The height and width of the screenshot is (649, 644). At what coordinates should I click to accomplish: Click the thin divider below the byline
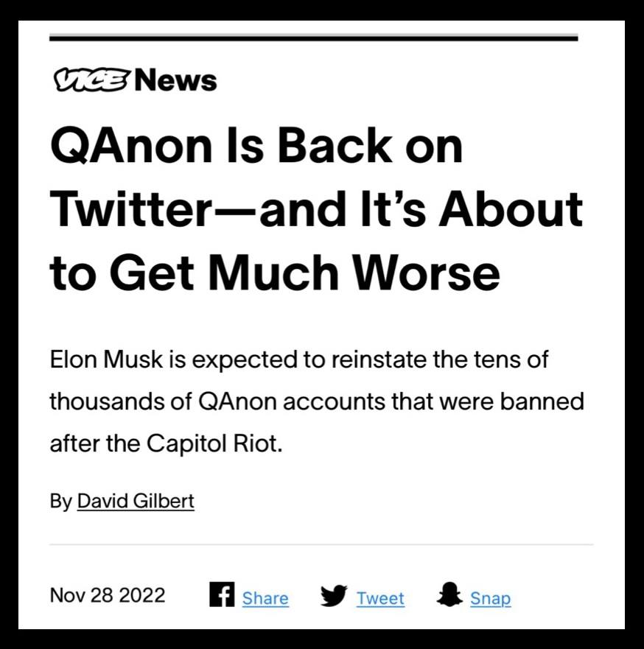[321, 545]
